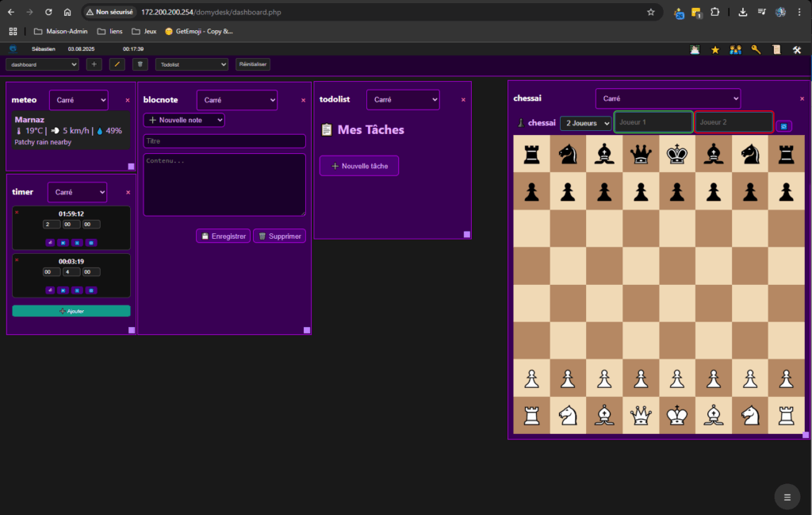The width and height of the screenshot is (812, 515).
Task: Click the plus add icon in toolbar
Action: [94, 64]
